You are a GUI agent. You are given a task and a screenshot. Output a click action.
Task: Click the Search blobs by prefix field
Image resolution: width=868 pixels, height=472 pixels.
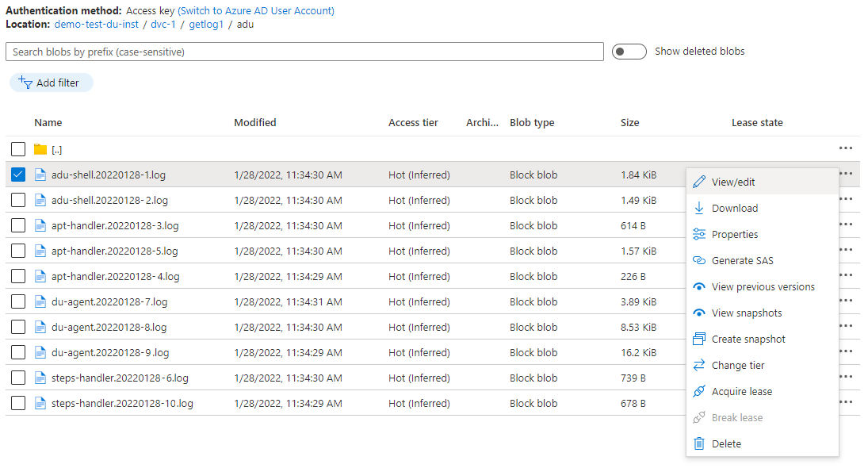304,52
